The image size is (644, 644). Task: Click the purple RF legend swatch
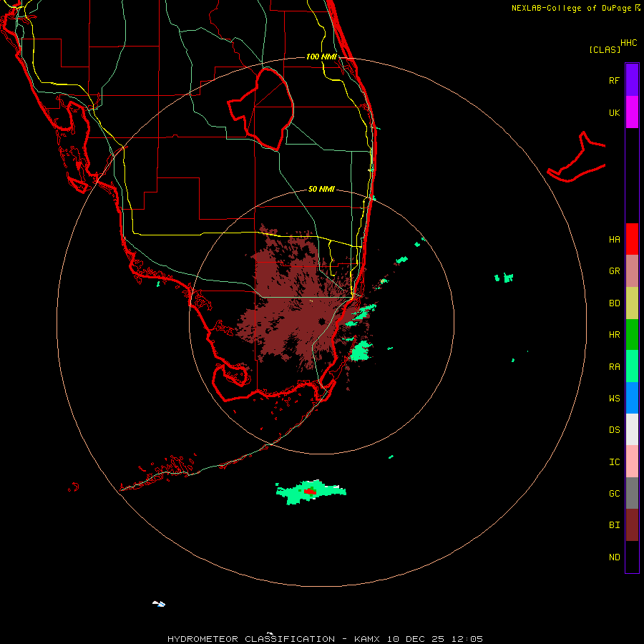pos(632,80)
